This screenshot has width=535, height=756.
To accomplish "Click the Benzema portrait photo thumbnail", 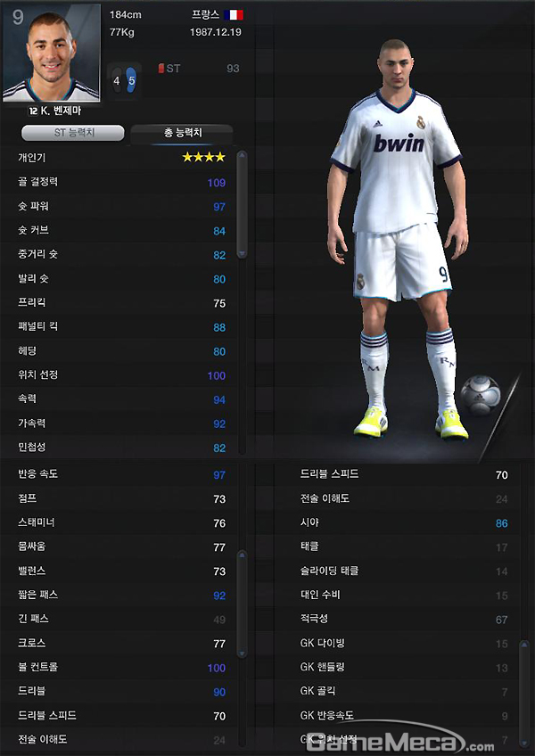I will click(51, 53).
